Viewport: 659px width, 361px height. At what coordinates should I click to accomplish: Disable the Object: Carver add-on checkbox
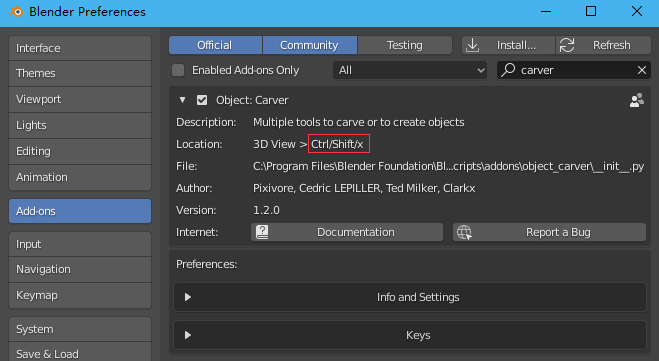[202, 100]
